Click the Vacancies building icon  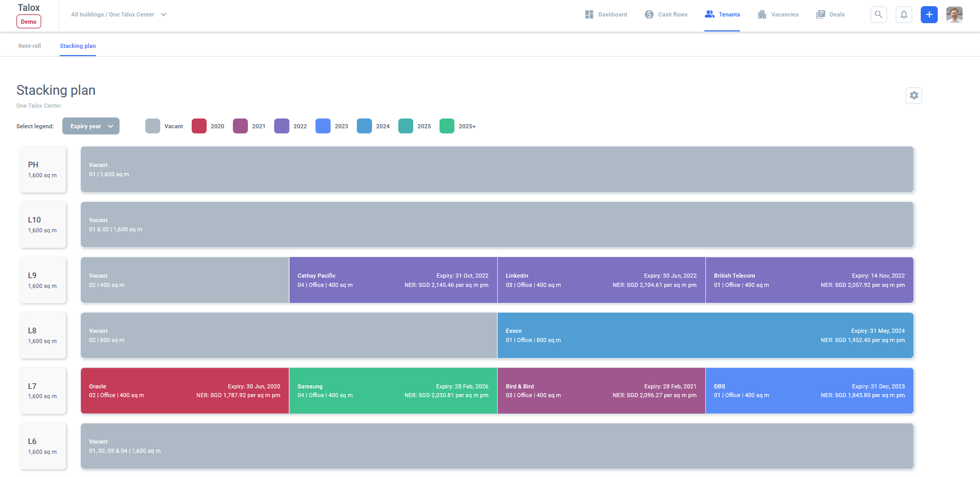[762, 14]
